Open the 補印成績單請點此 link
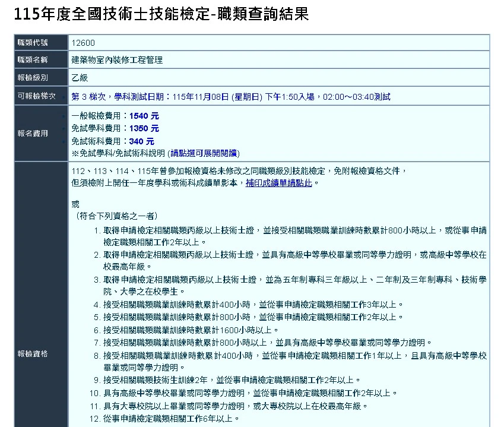 (x=278, y=184)
